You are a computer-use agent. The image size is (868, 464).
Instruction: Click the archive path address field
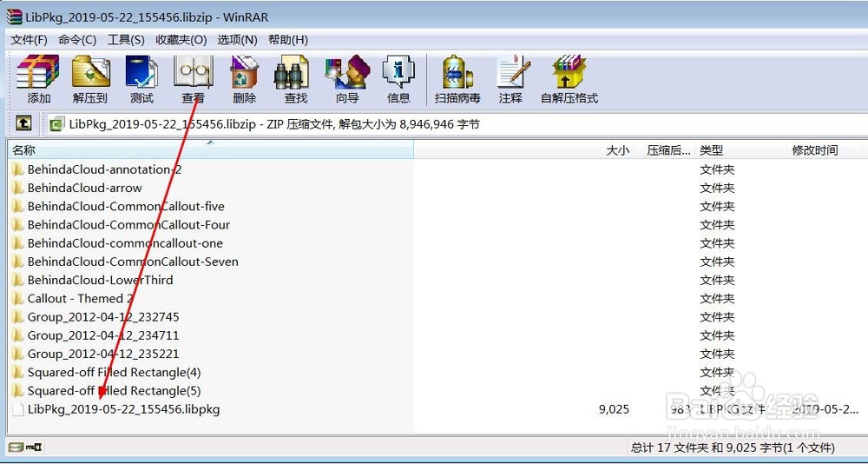(457, 124)
